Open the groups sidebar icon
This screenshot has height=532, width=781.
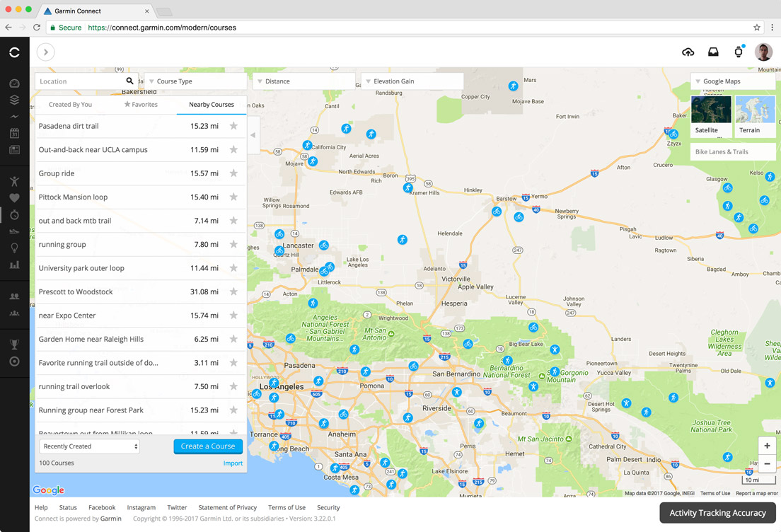[x=14, y=313]
